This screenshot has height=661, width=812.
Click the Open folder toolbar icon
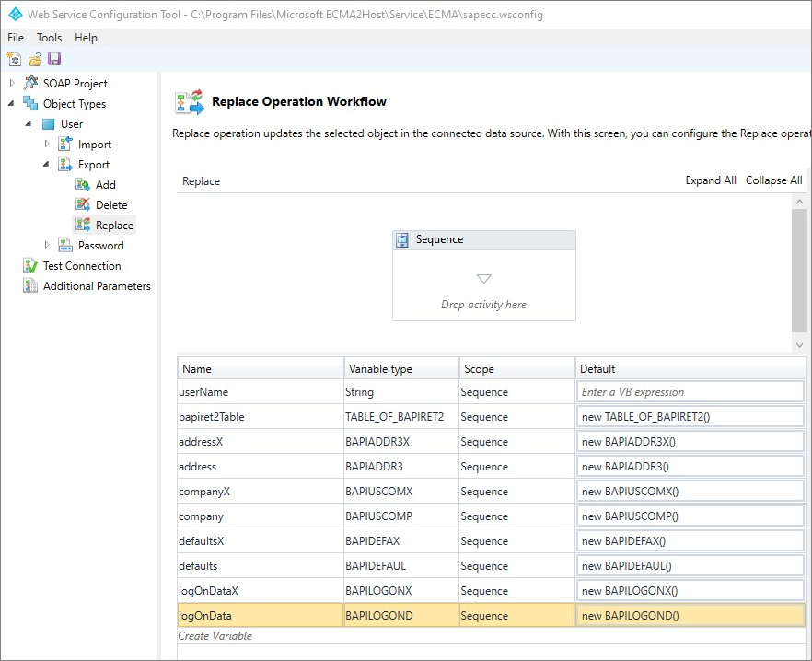click(x=34, y=59)
